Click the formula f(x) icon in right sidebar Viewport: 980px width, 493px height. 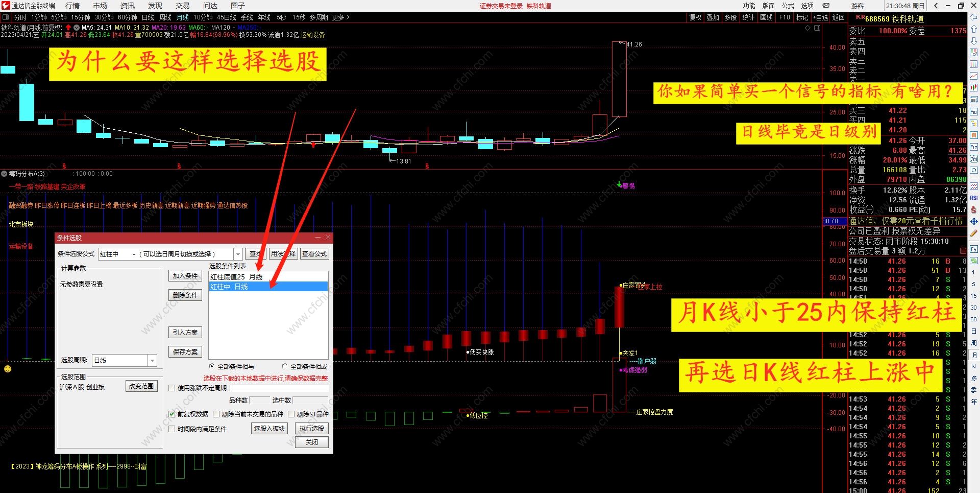pyautogui.click(x=974, y=159)
